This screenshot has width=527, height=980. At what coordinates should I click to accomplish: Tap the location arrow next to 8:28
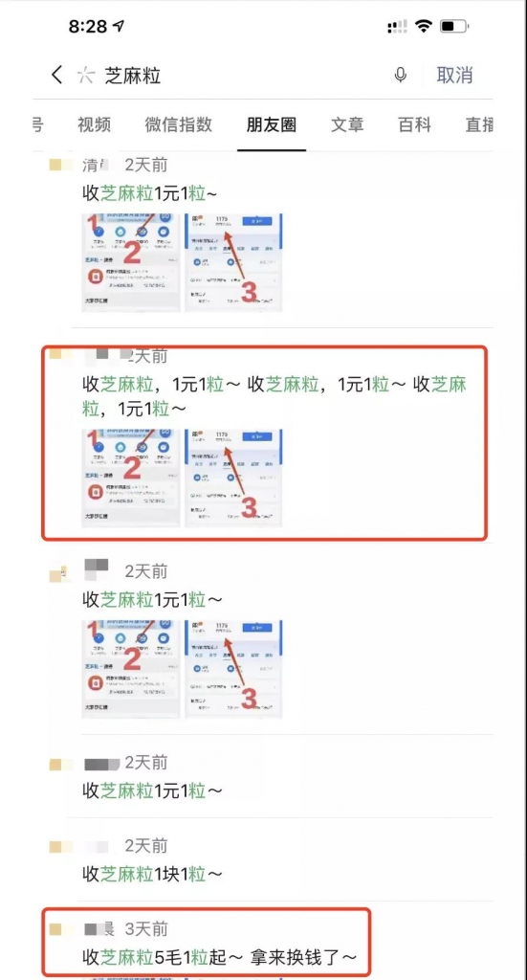coord(119,26)
